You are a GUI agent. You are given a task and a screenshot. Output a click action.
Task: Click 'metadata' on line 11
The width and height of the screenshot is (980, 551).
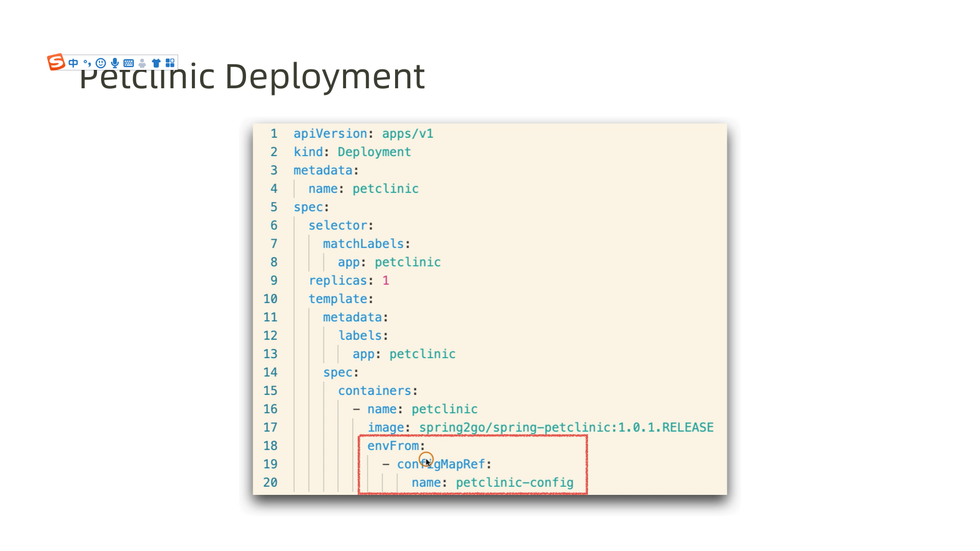pos(353,317)
